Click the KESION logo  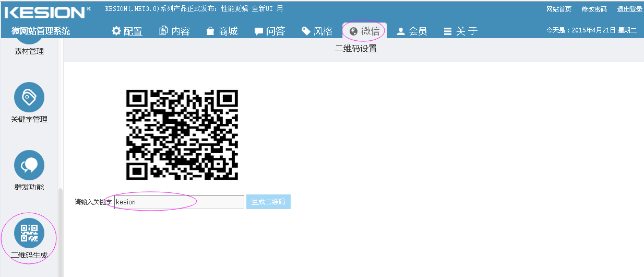47,13
